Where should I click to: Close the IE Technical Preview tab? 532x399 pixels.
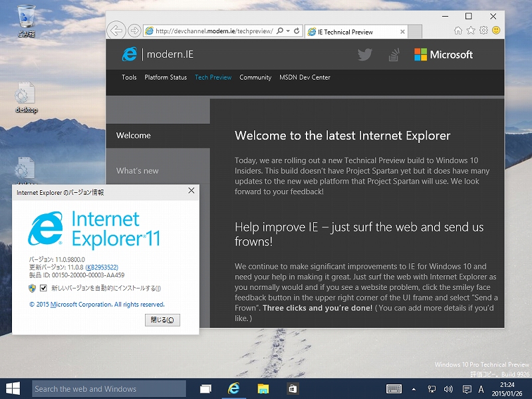click(x=402, y=32)
